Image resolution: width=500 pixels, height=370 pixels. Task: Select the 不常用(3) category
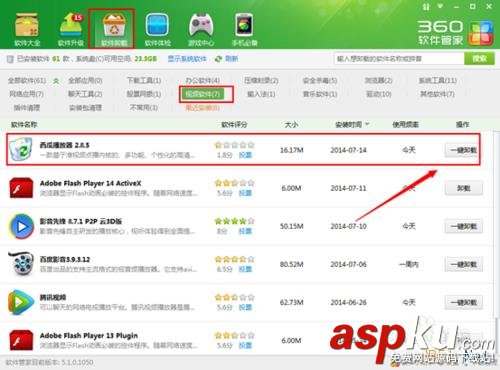click(x=144, y=108)
